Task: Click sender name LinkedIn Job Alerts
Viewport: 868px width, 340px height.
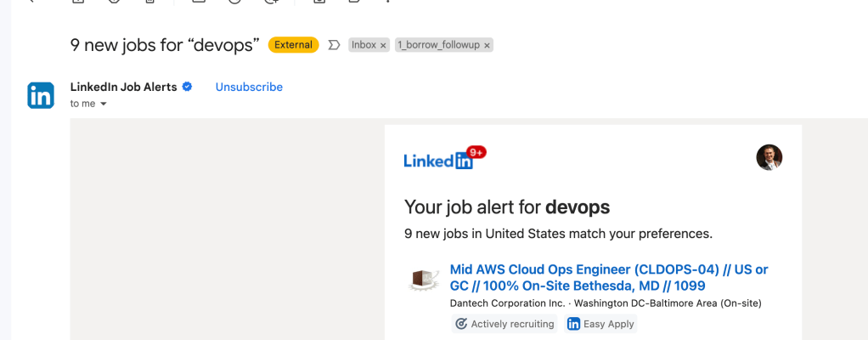Action: click(x=123, y=87)
